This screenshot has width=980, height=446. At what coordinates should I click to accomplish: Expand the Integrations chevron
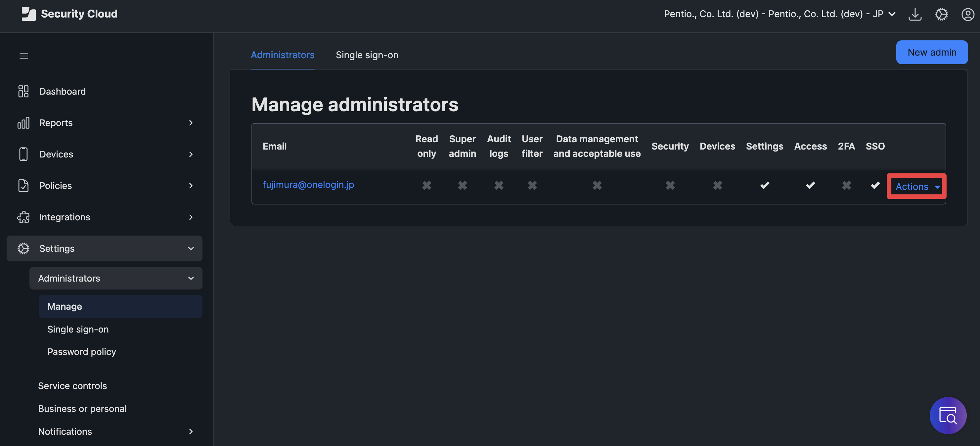(191, 217)
